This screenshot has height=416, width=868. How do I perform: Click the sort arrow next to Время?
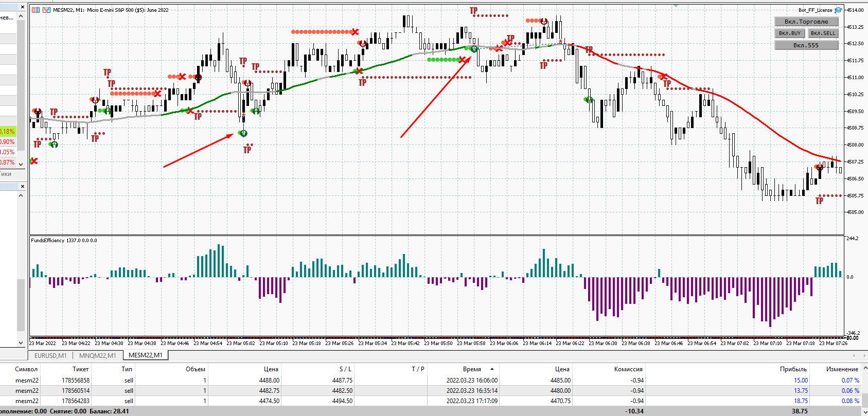tap(492, 369)
